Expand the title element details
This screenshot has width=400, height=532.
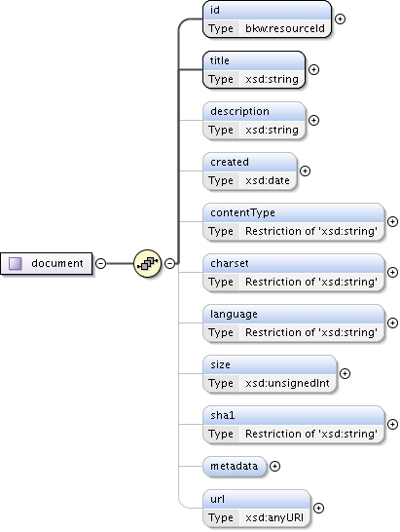(314, 69)
